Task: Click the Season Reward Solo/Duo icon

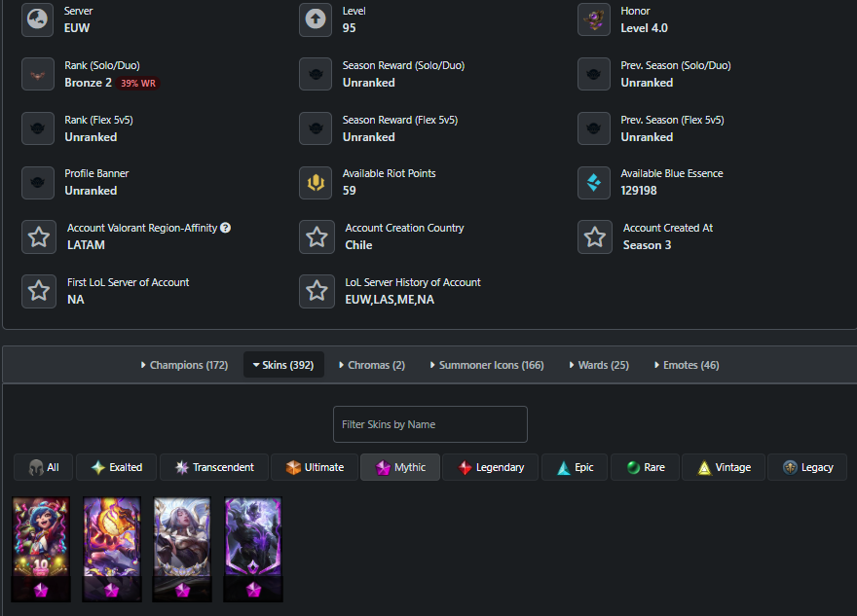Action: click(316, 74)
